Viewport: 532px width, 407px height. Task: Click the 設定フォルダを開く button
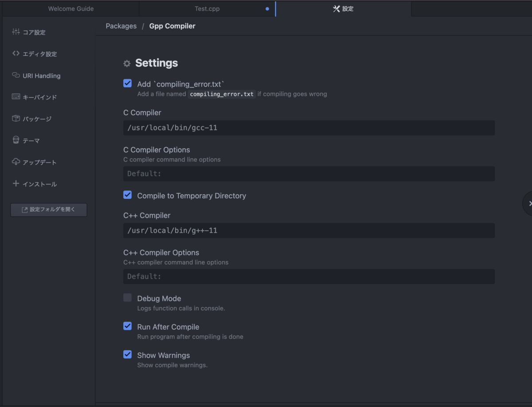tap(49, 210)
